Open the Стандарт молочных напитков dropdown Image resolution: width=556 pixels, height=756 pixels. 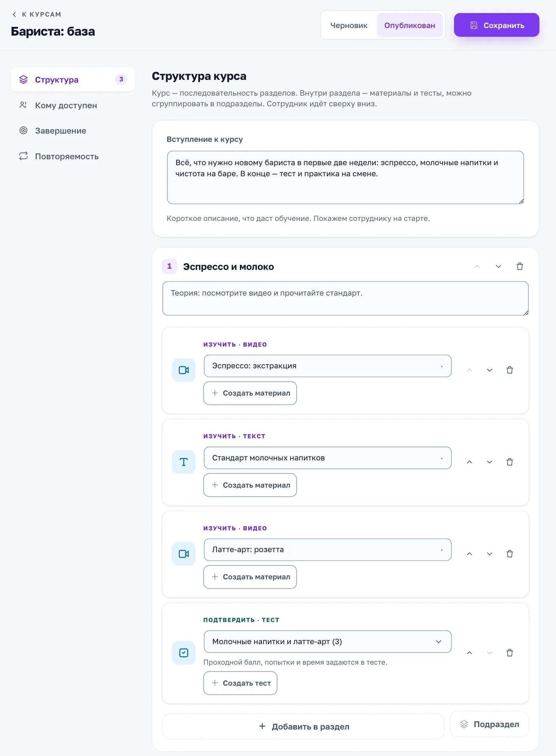coord(328,458)
